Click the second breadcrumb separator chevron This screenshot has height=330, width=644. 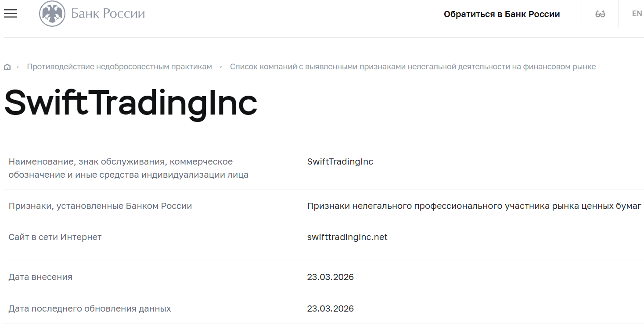point(222,66)
